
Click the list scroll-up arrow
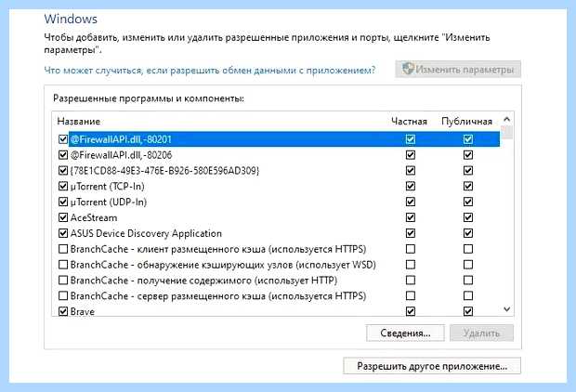coord(507,120)
